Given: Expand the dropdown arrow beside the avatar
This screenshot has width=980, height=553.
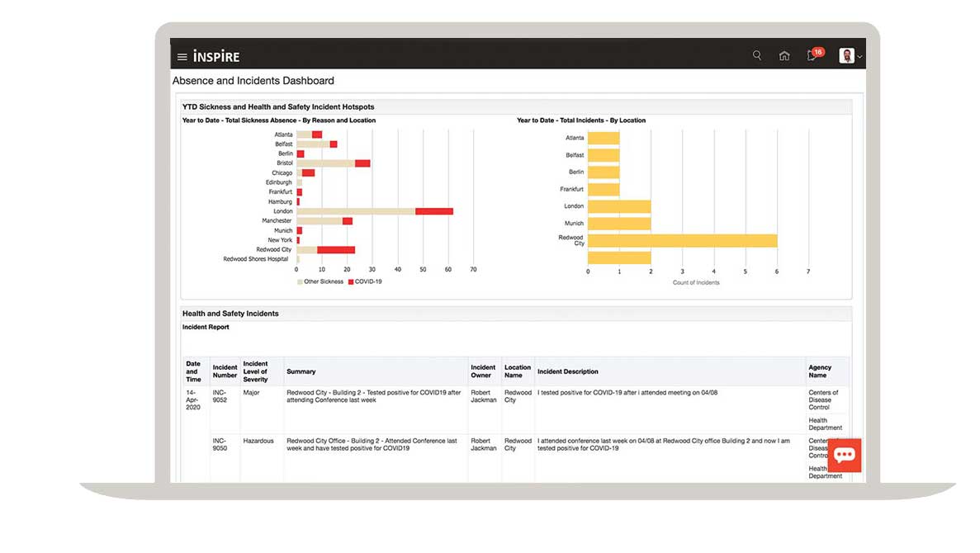Looking at the screenshot, I should [x=860, y=57].
